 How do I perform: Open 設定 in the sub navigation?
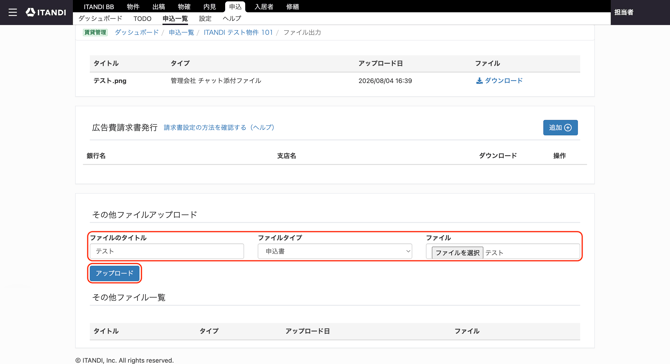205,19
